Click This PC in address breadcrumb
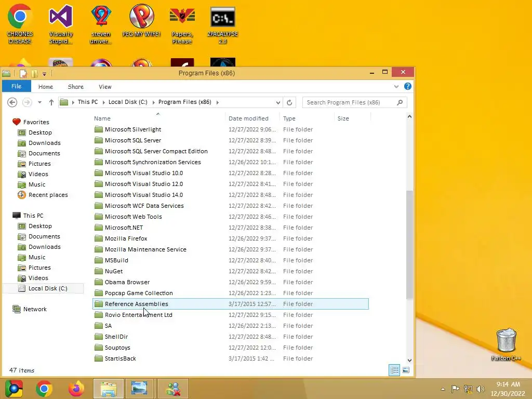The width and height of the screenshot is (532, 399). click(x=87, y=102)
